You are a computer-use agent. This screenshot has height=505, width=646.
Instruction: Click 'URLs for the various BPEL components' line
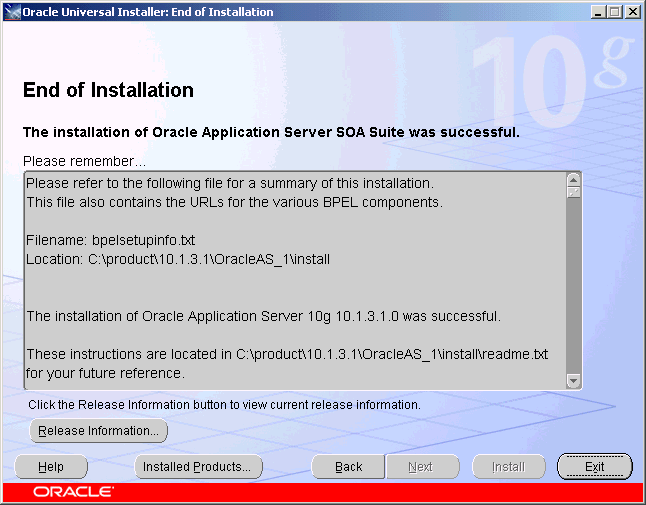234,203
